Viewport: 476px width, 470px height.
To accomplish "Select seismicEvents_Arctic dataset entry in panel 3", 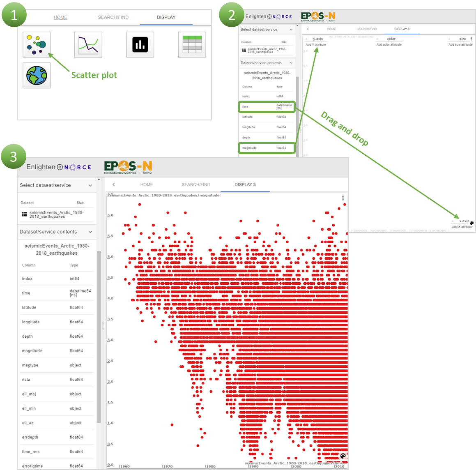I will [56, 214].
